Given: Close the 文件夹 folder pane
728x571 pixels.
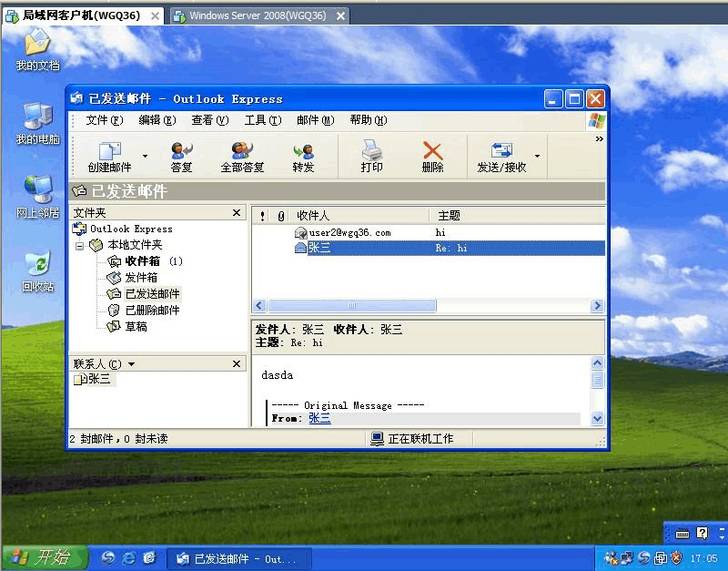Looking at the screenshot, I should pos(237,213).
